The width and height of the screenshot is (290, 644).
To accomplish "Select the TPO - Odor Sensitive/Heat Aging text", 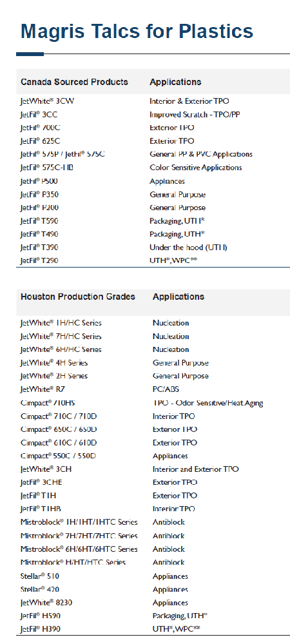I will click(x=208, y=403).
